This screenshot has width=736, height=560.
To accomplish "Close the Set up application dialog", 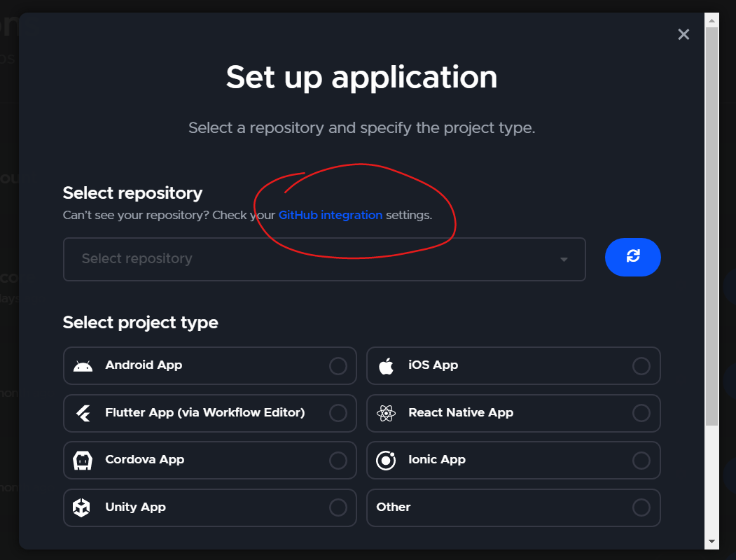I will pyautogui.click(x=683, y=34).
